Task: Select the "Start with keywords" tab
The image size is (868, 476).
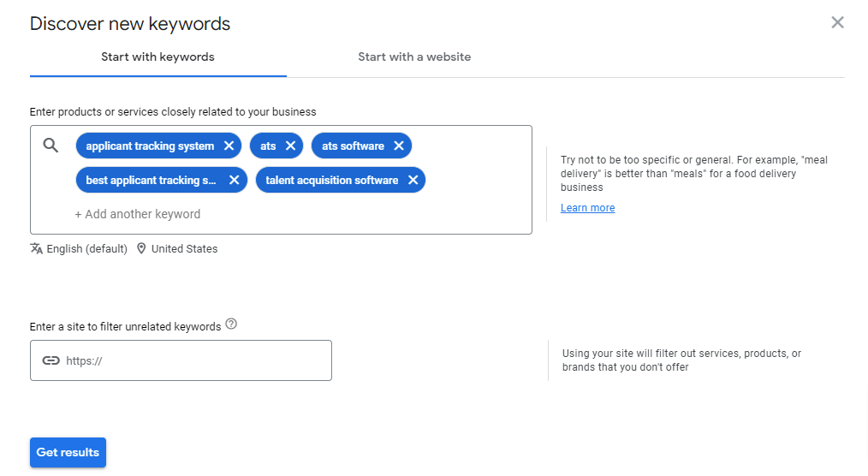Action: pyautogui.click(x=158, y=57)
